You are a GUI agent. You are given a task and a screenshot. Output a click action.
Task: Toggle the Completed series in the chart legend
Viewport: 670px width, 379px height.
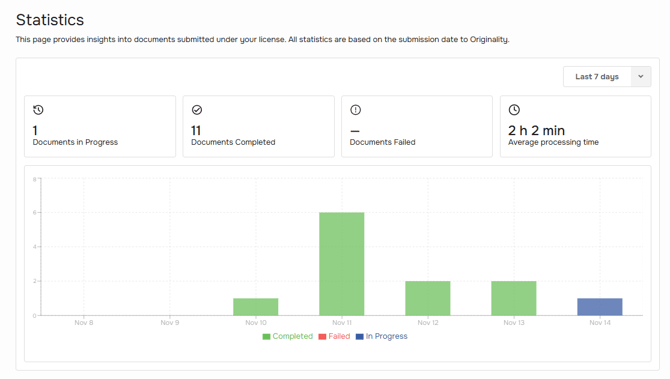288,336
